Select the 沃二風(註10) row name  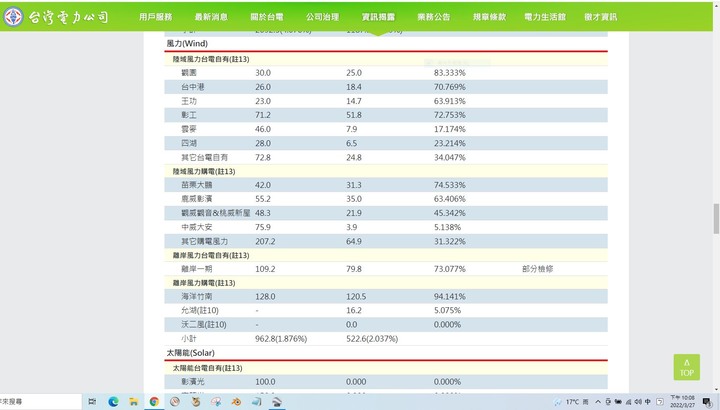[204, 325]
